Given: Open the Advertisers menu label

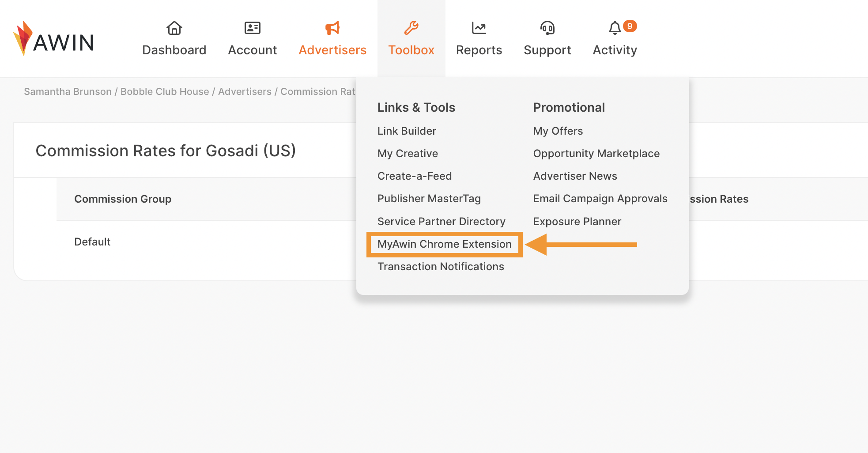Looking at the screenshot, I should click(332, 50).
